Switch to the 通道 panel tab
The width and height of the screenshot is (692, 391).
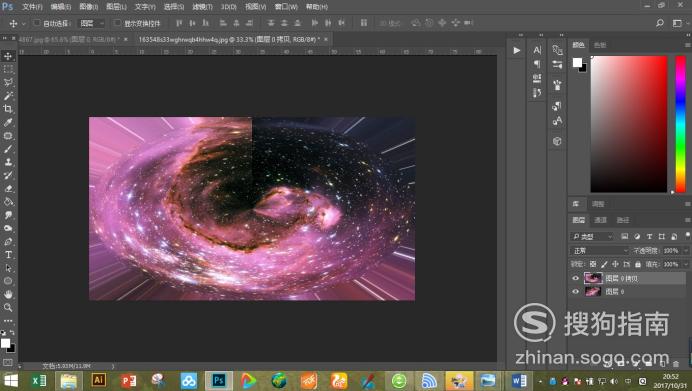[600, 220]
